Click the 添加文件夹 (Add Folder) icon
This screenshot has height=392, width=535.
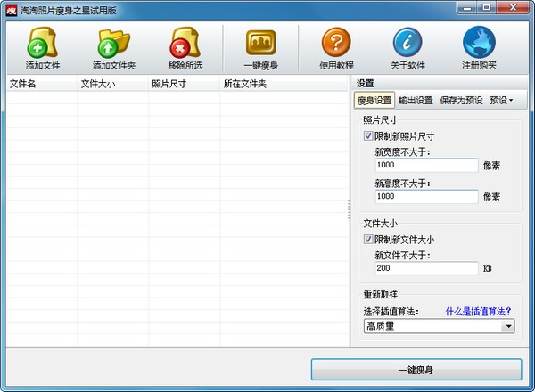pos(114,44)
